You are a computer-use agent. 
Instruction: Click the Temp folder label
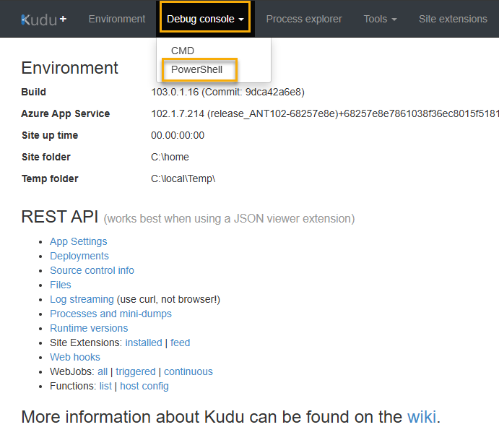coord(50,178)
